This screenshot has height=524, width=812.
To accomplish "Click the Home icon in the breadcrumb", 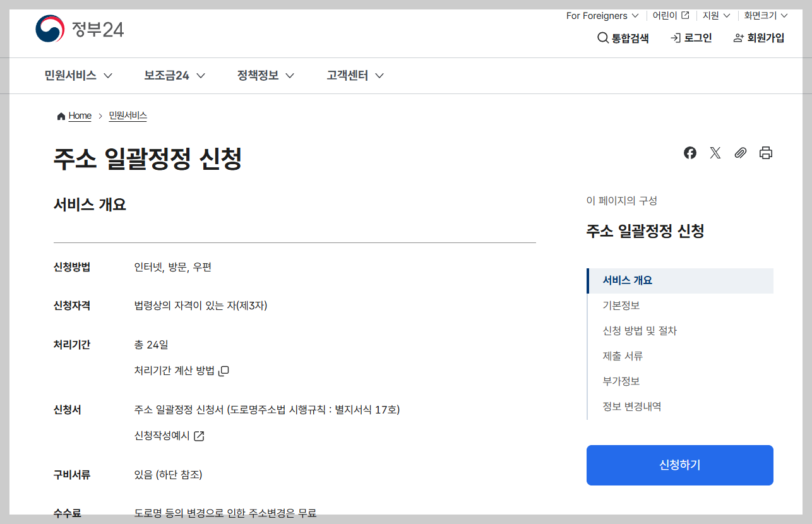I will [62, 115].
